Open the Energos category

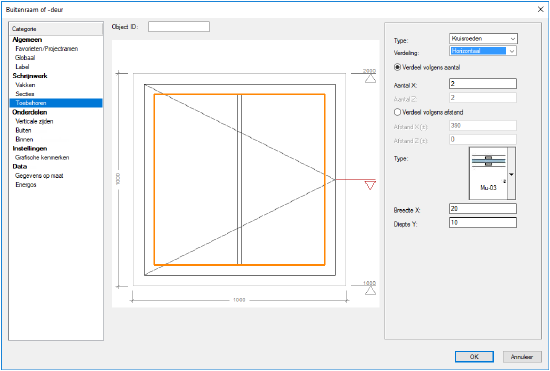(x=26, y=185)
